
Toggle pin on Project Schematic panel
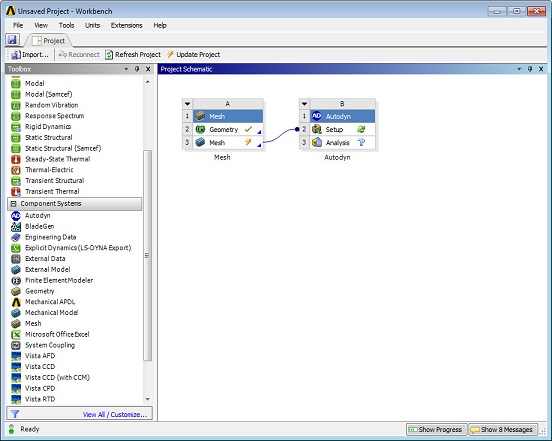click(x=530, y=69)
